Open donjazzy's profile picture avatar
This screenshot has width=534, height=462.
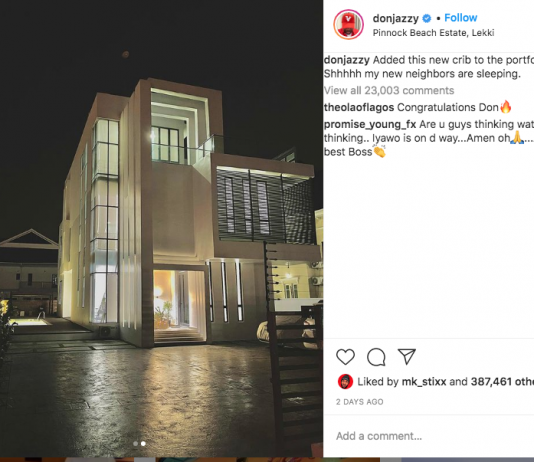tap(348, 25)
